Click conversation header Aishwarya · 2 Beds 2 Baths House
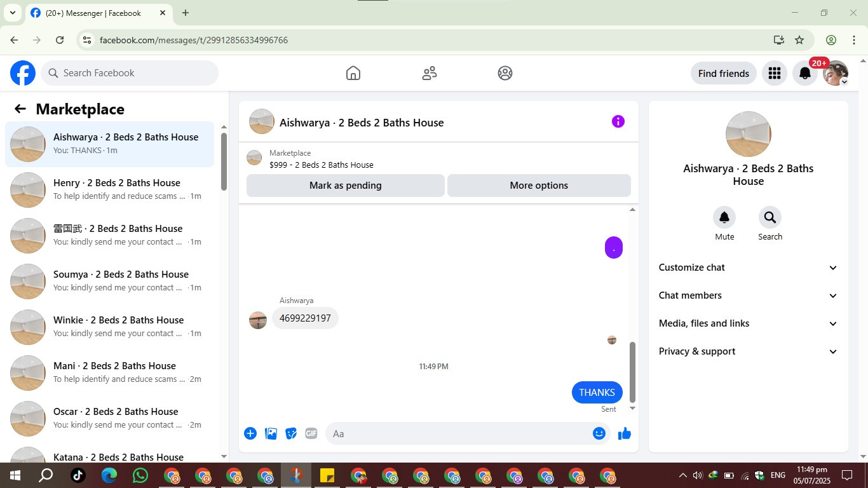Screen dimensions: 868x488 click(362, 123)
